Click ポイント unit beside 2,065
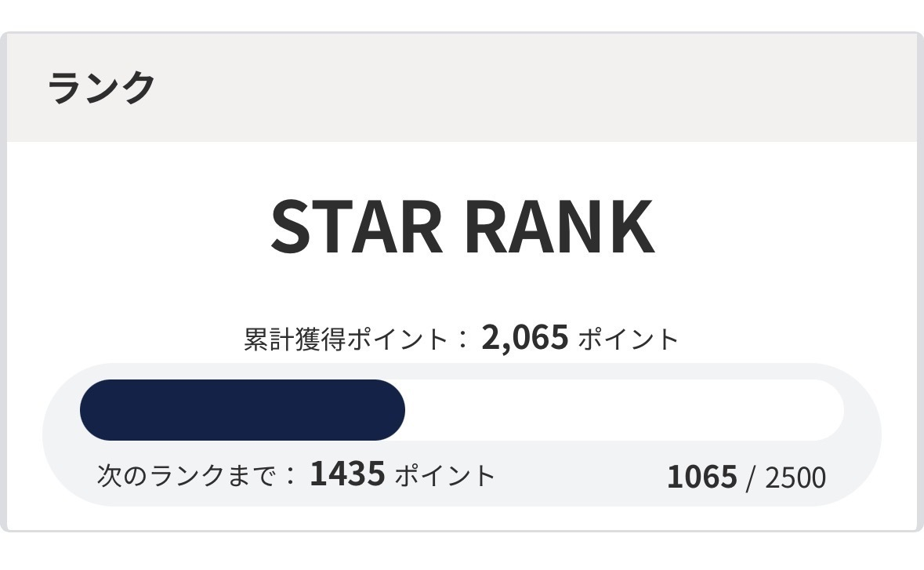Image resolution: width=924 pixels, height=570 pixels. click(628, 339)
